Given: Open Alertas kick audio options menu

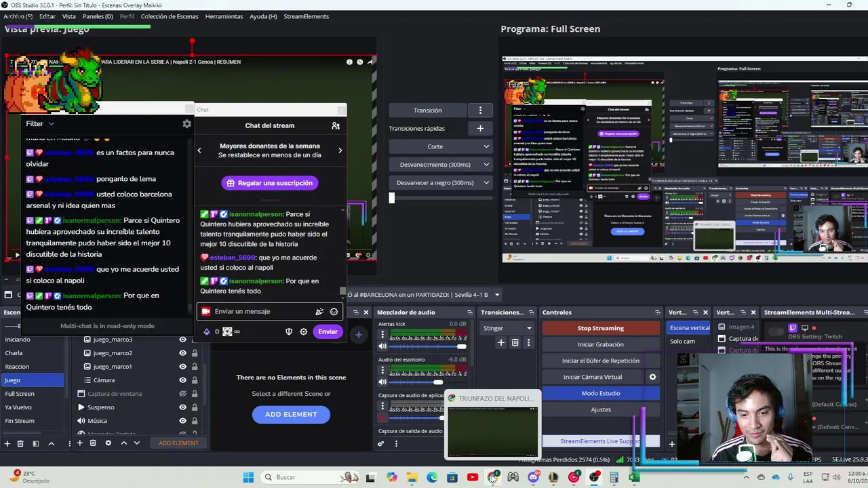Looking at the screenshot, I should tap(382, 335).
